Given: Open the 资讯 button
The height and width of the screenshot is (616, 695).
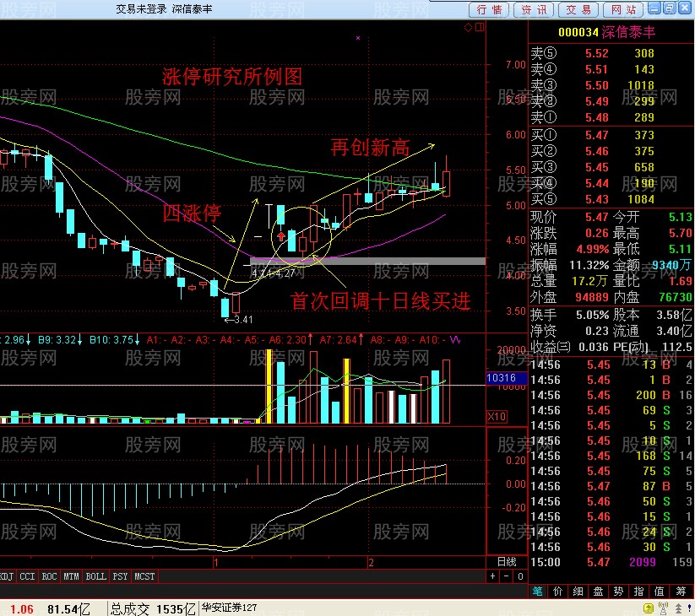Looking at the screenshot, I should [x=534, y=9].
